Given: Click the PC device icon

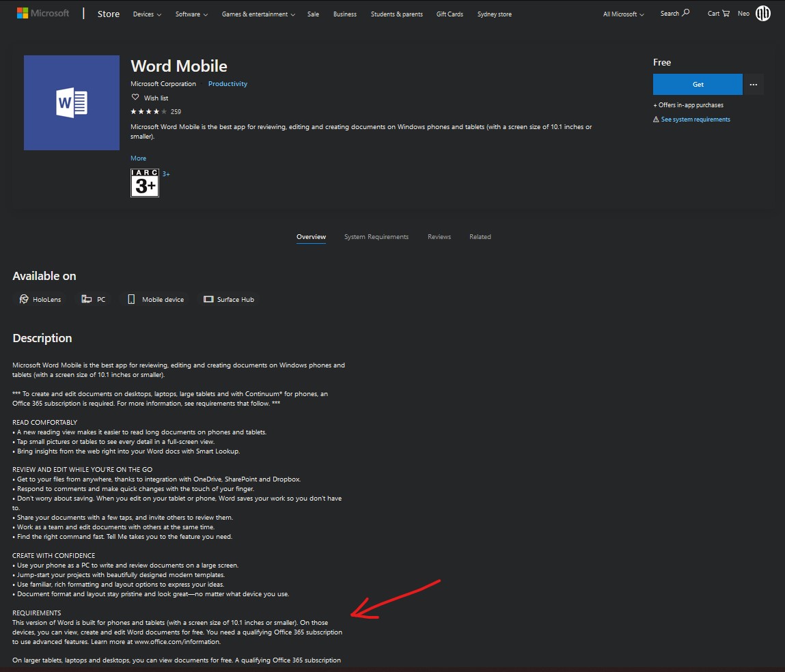Looking at the screenshot, I should pos(87,299).
